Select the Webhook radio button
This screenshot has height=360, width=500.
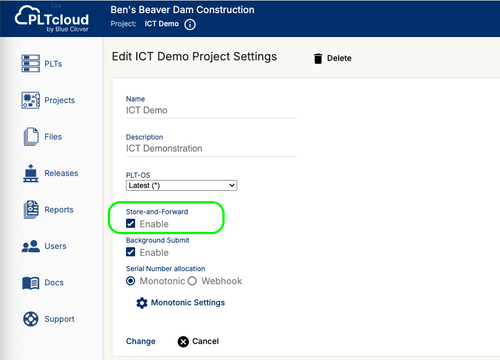(x=192, y=281)
